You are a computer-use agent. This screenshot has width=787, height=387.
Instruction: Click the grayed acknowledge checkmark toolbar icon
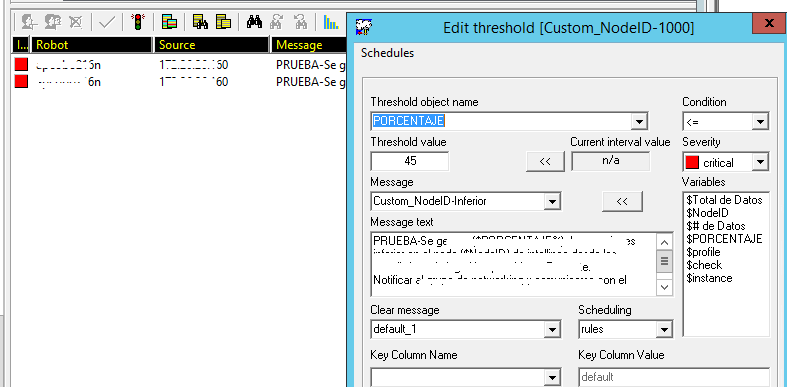click(x=107, y=22)
